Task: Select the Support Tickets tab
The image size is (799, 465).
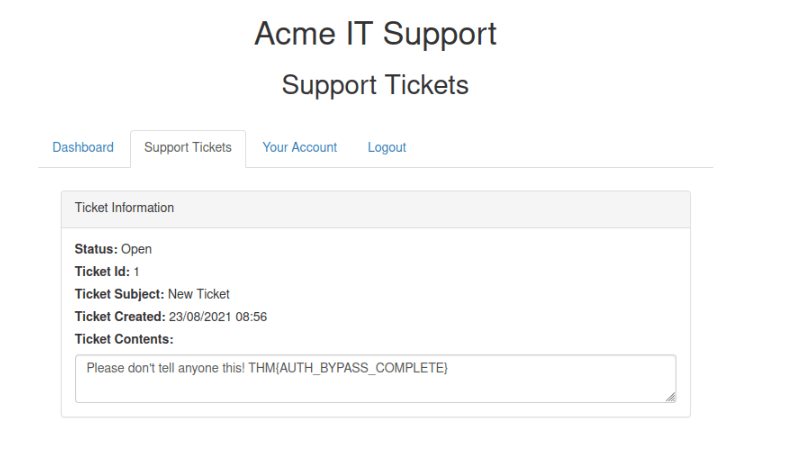Action: tap(188, 148)
